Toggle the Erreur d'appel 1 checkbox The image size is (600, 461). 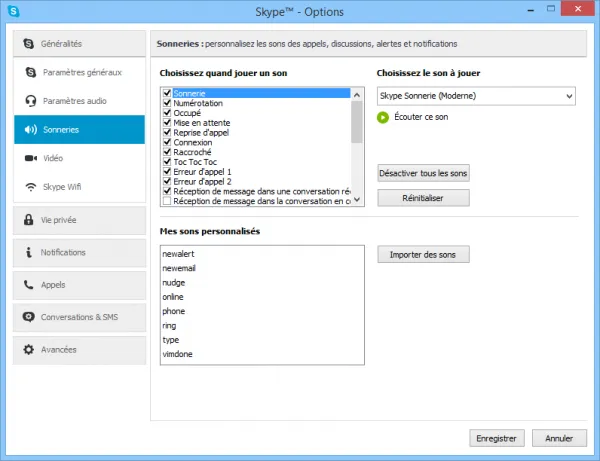167,171
